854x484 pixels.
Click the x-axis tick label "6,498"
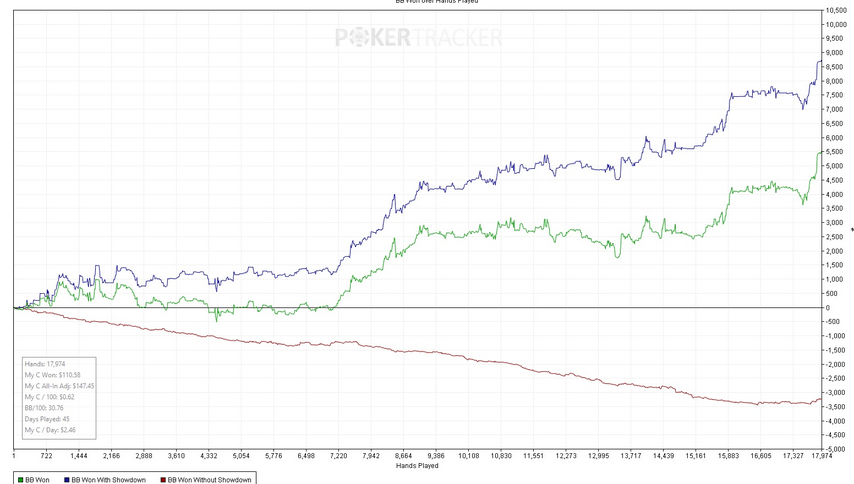point(306,456)
